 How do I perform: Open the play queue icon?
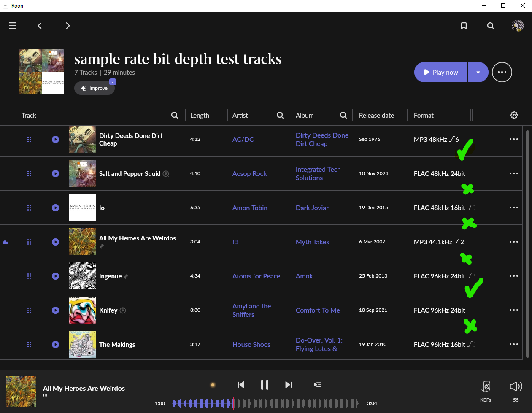(318, 385)
